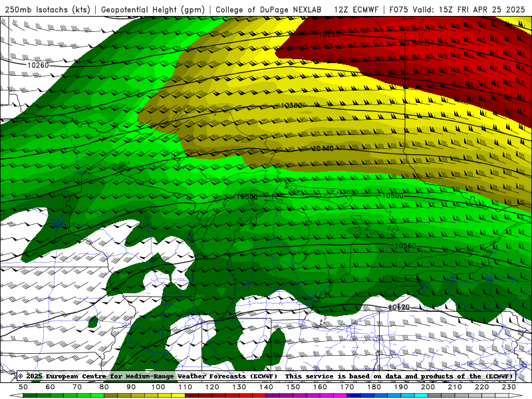
Task: Select the 10260 contour label over the white area
Action: [38, 65]
